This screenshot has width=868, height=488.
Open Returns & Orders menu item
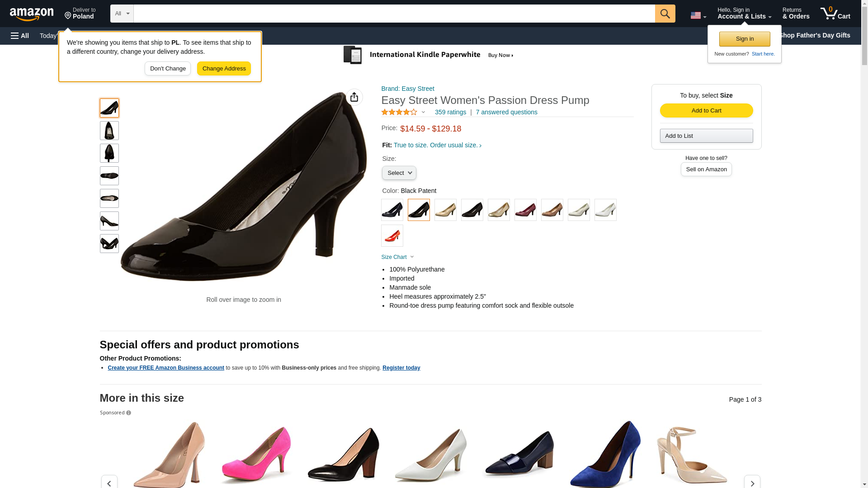796,13
